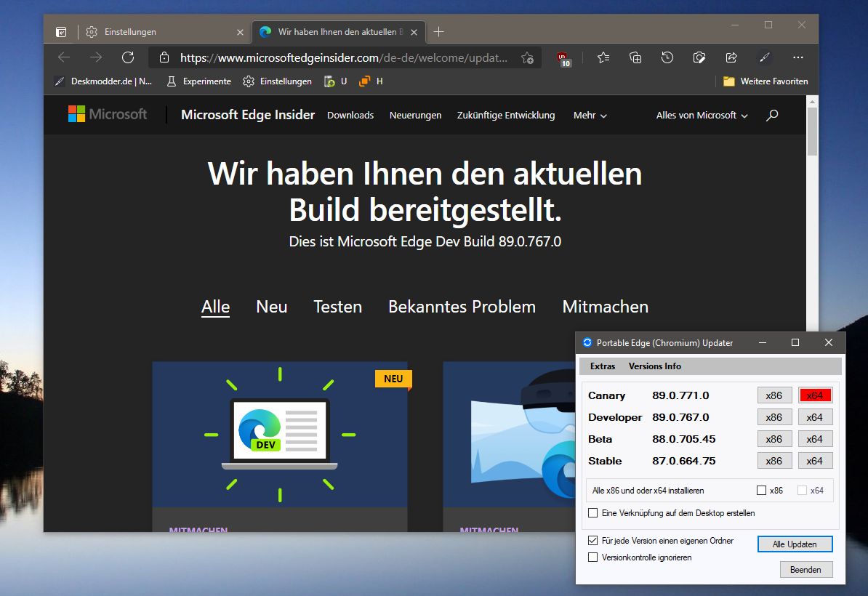Reload the page with the refresh icon
This screenshot has height=596, width=868.
[x=128, y=57]
